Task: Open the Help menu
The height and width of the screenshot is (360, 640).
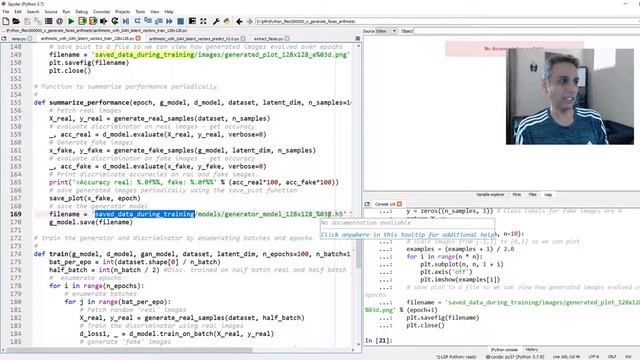Action: 169,12
